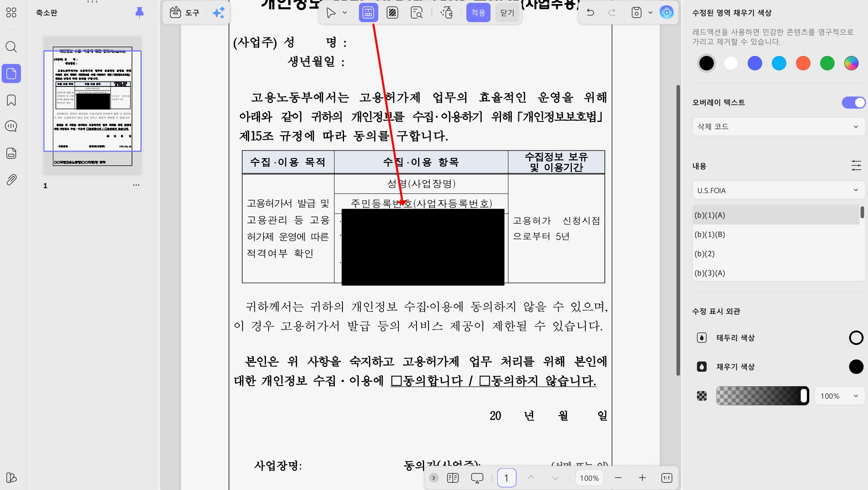Change the 채우기 색상 black circle
868x490 pixels.
pos(856,367)
